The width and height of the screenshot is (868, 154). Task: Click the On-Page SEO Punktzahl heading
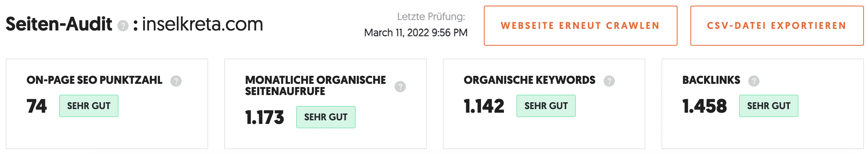pyautogui.click(x=94, y=80)
